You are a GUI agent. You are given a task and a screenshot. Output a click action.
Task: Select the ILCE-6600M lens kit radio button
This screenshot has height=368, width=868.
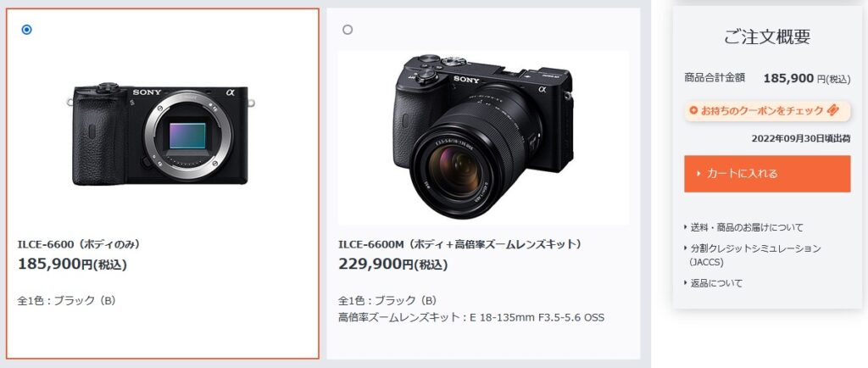pyautogui.click(x=348, y=30)
